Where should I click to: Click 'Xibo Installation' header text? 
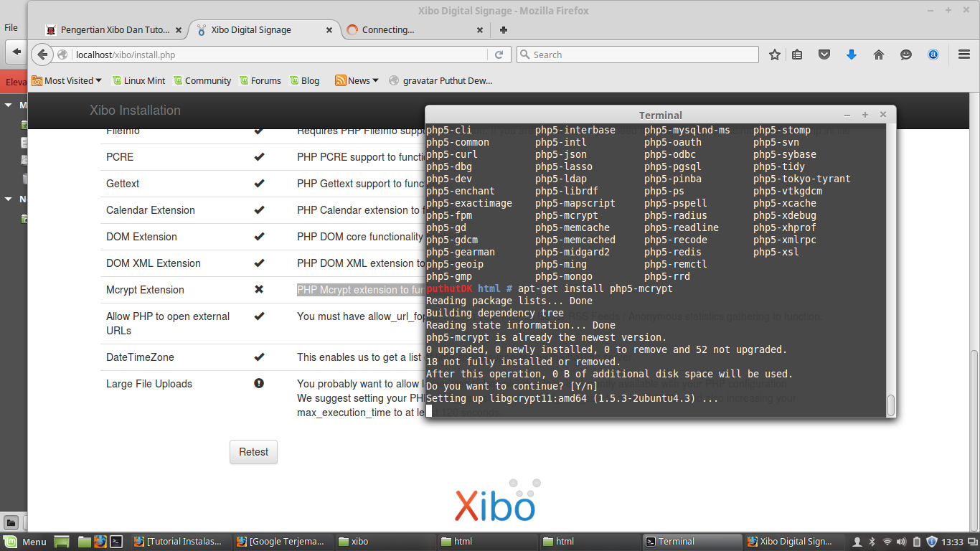(135, 110)
